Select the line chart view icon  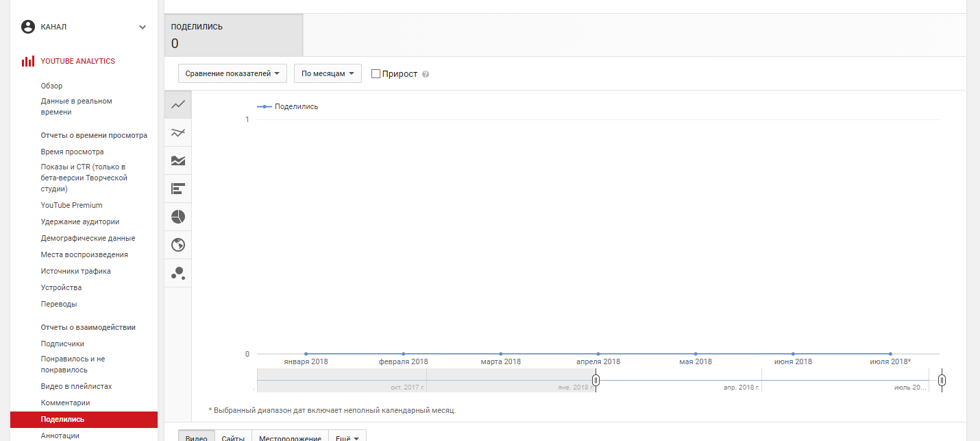(x=178, y=105)
